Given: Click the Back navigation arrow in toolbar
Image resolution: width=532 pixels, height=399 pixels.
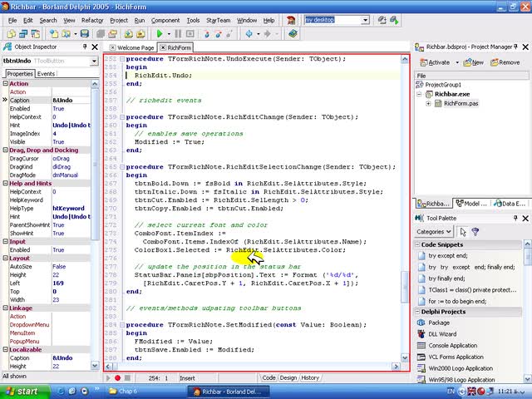Looking at the screenshot, I should 249,34.
